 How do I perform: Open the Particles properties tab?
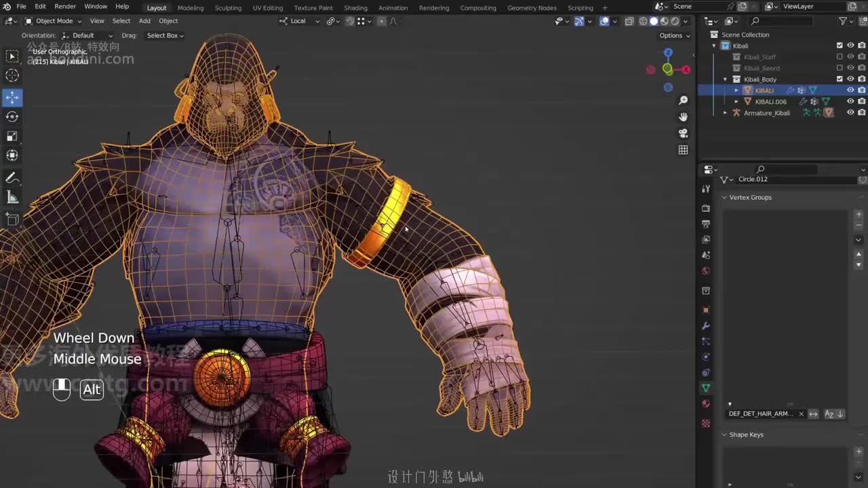pyautogui.click(x=706, y=342)
